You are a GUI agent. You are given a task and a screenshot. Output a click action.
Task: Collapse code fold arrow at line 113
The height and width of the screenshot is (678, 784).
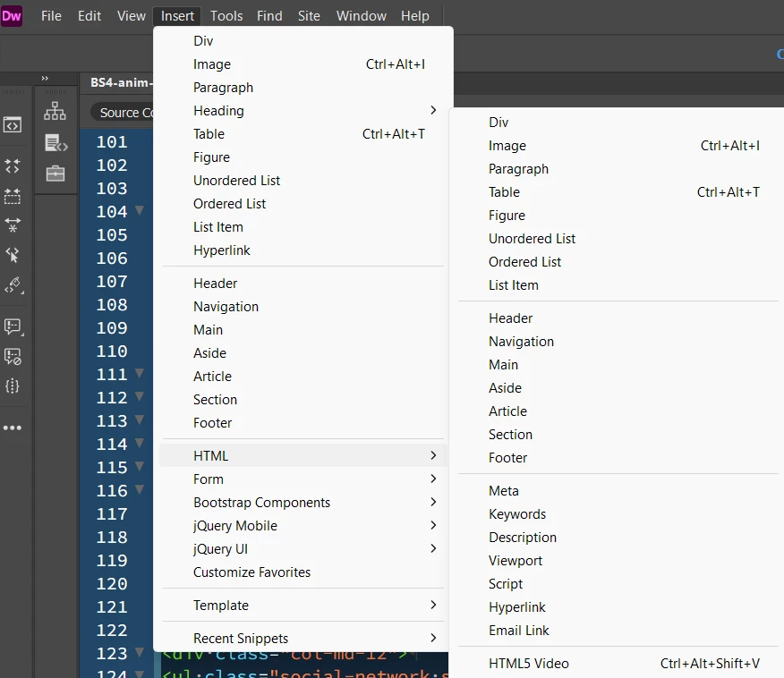click(140, 420)
